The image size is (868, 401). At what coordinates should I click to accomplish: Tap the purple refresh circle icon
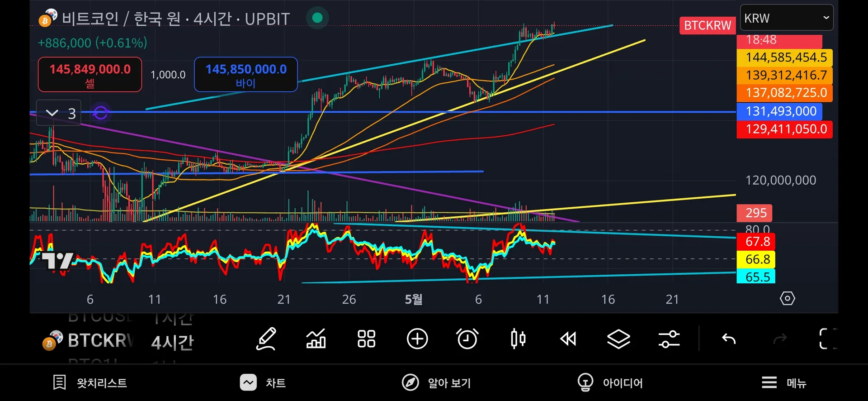click(x=100, y=113)
